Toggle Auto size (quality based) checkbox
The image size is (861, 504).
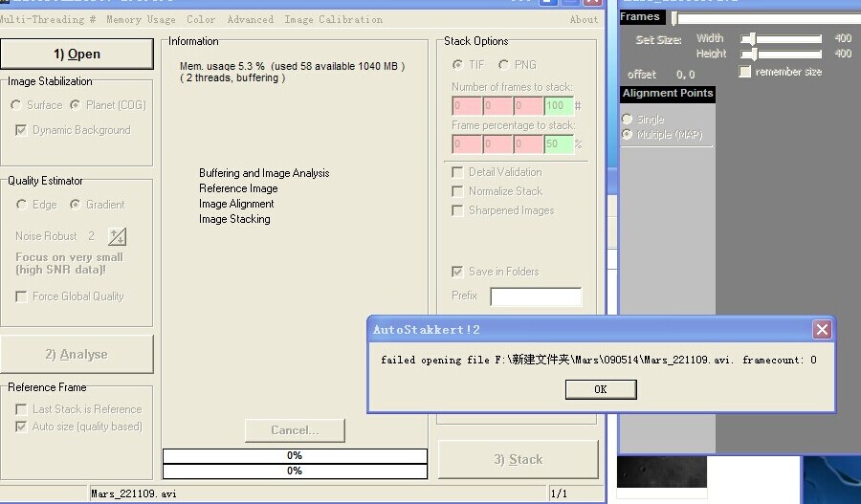pos(21,427)
